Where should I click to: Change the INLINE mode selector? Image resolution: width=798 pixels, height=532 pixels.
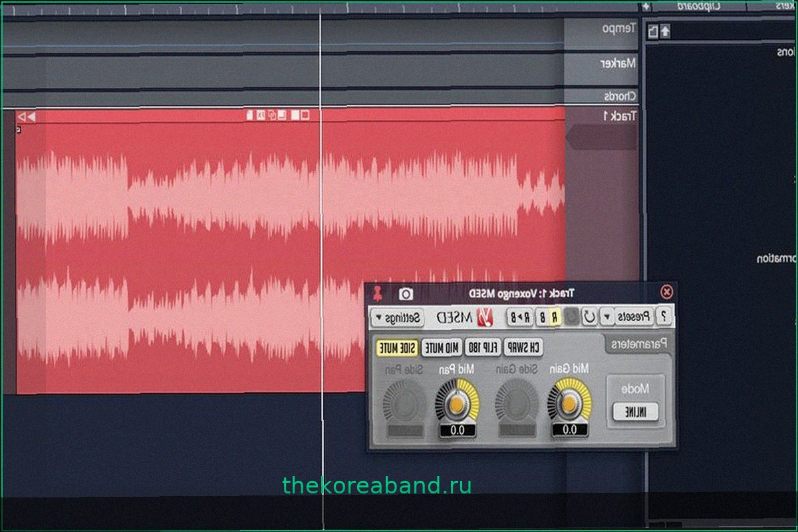pos(634,412)
